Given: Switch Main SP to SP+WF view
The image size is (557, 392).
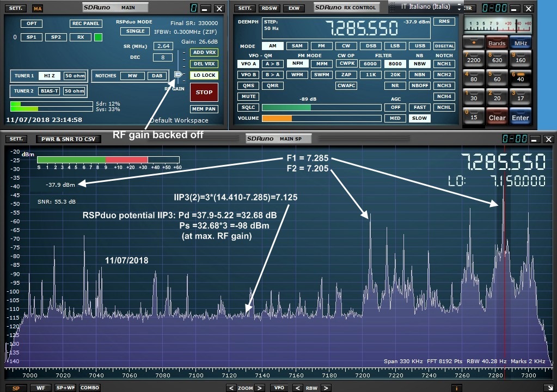Looking at the screenshot, I should point(65,388).
